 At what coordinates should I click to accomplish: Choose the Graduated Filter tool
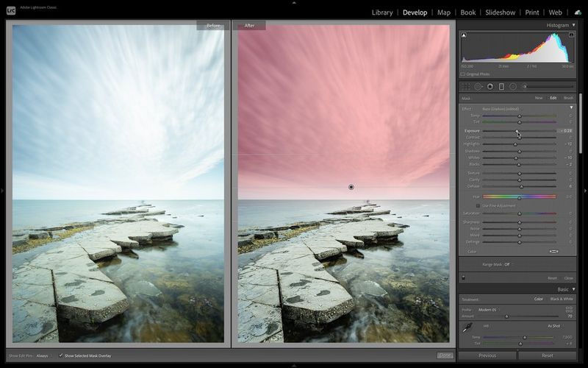[x=501, y=86]
